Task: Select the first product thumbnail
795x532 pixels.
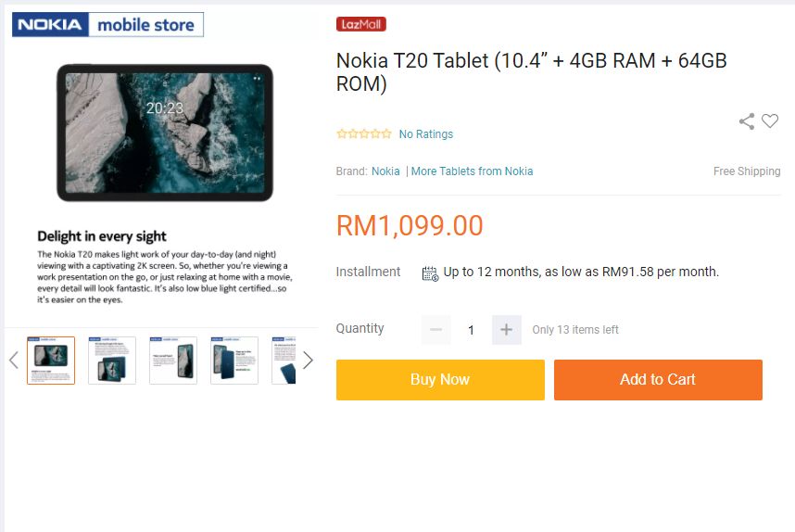Action: click(51, 361)
